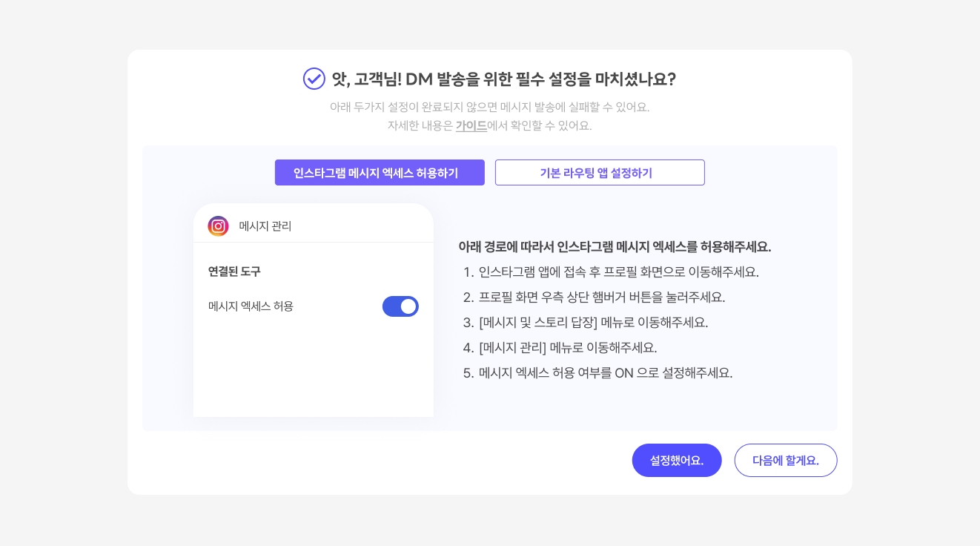Screen dimensions: 980x546
Task: Click step 1 about opening Instagram profile
Action: 618,272
